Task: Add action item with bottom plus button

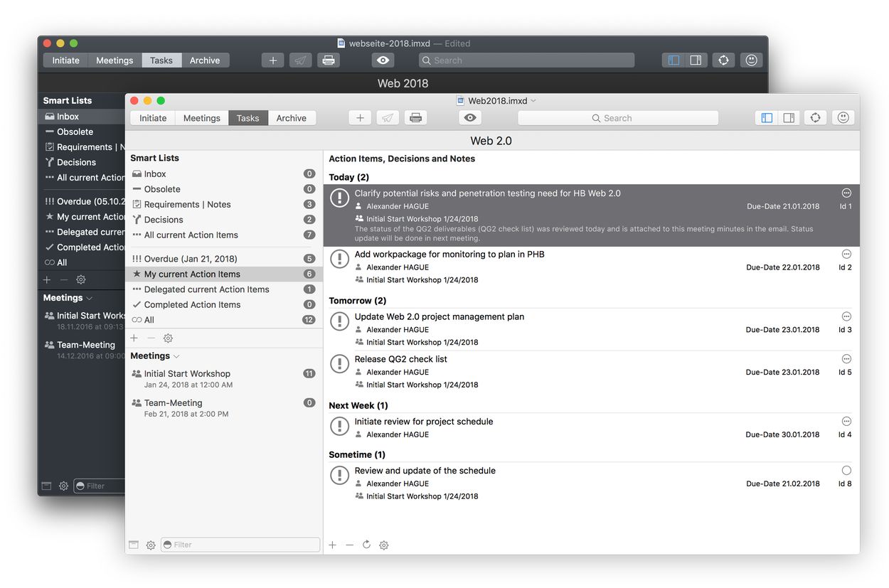Action: [x=332, y=545]
